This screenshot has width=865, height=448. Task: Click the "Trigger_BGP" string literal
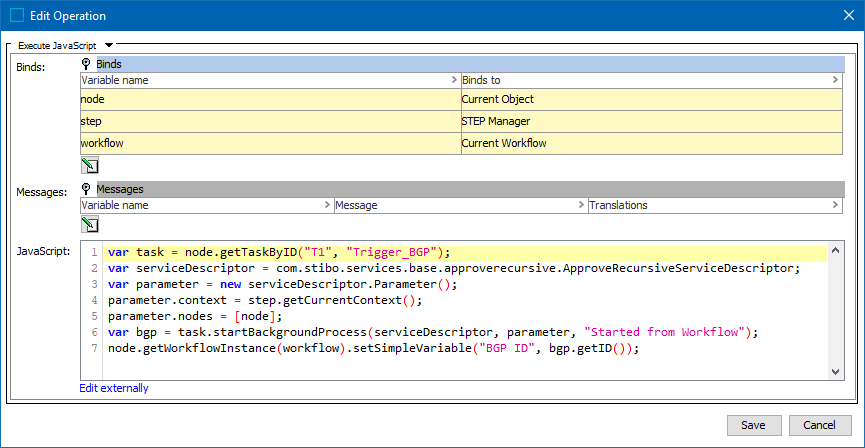pos(393,253)
